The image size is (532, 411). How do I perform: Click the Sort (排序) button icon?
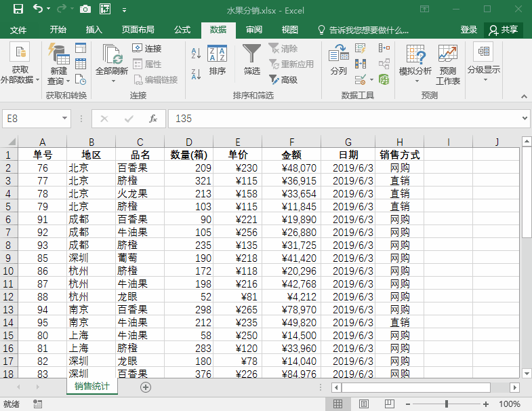point(217,55)
